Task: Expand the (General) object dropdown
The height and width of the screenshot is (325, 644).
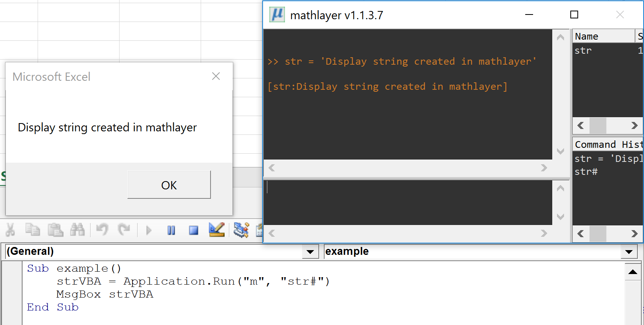Action: point(310,252)
